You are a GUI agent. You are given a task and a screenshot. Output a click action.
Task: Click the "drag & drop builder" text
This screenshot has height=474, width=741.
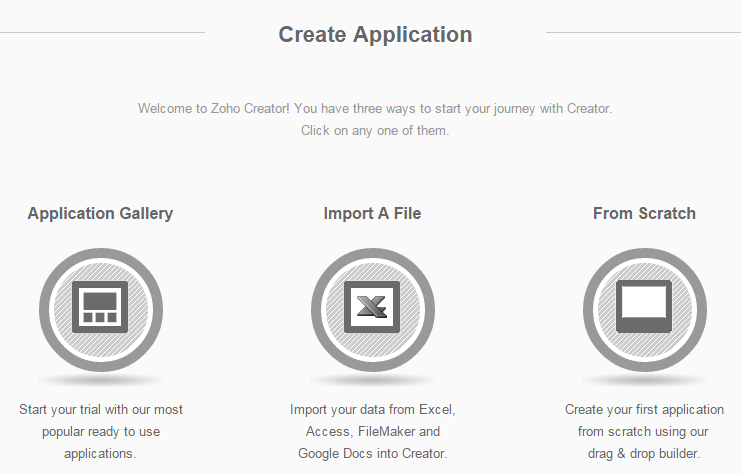point(644,454)
